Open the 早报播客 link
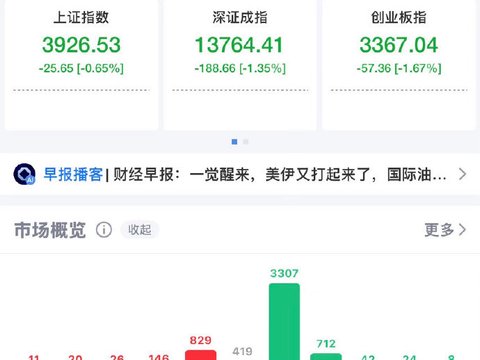480x360 pixels. [73, 174]
